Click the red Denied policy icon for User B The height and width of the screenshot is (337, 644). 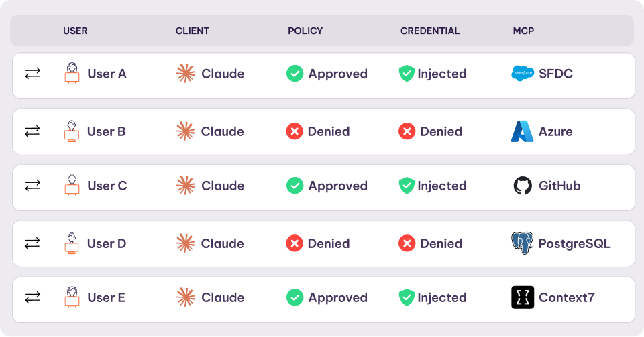click(x=294, y=131)
